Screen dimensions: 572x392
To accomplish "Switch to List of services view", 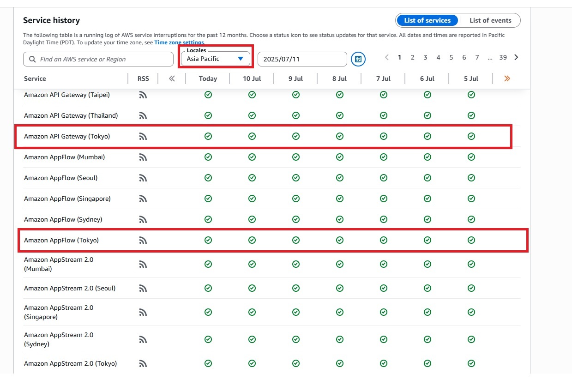I will click(427, 20).
